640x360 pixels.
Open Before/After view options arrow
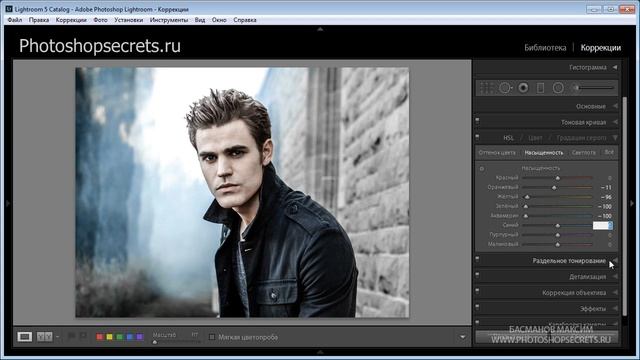point(58,337)
